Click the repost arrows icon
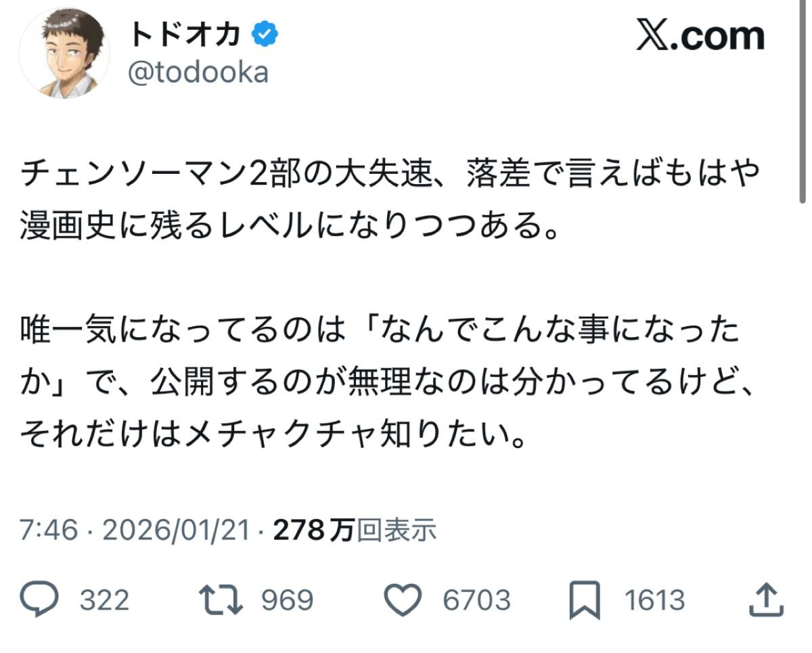Image resolution: width=812 pixels, height=653 pixels. 221,600
